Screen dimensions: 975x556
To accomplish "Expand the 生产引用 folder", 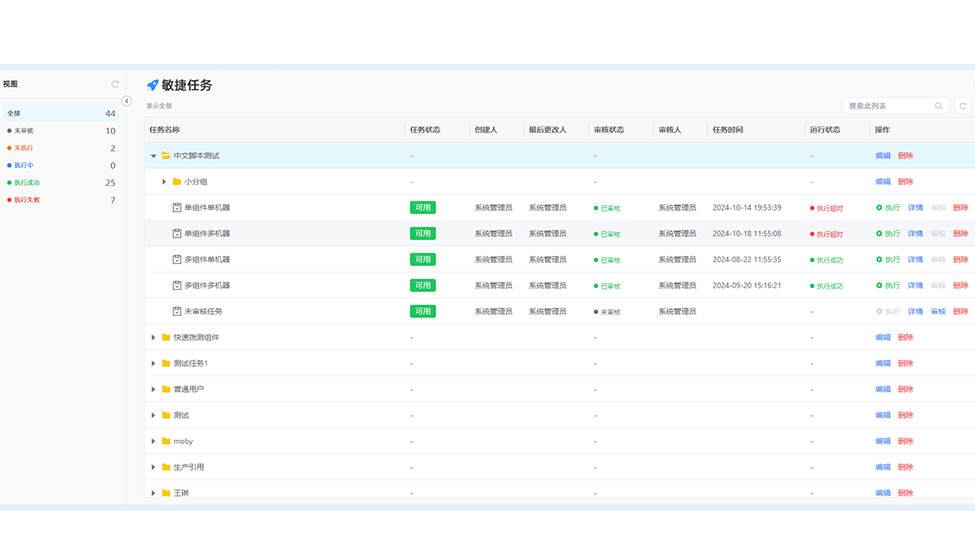I will pyautogui.click(x=154, y=467).
